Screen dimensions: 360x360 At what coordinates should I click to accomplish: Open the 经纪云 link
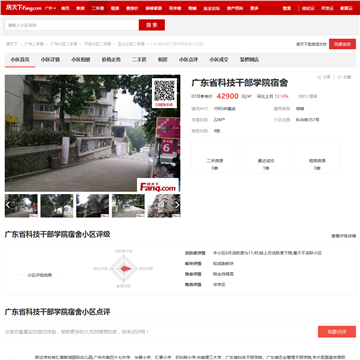[308, 8]
